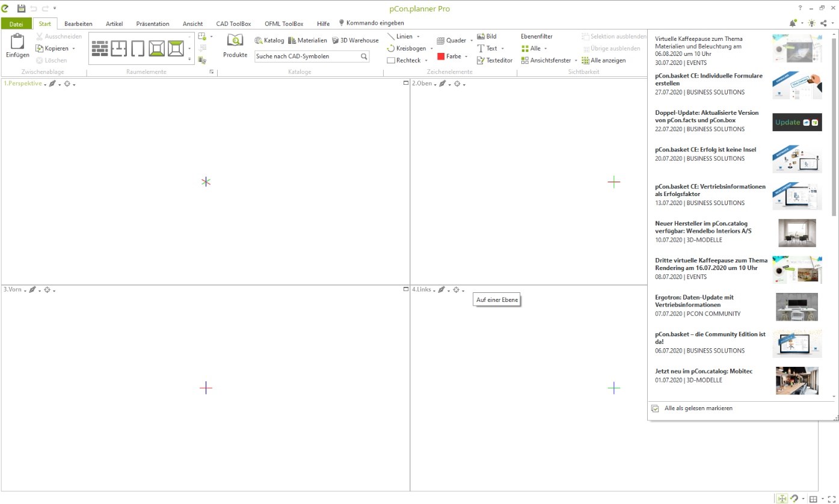
Task: Open the Texteditor
Action: coord(494,60)
